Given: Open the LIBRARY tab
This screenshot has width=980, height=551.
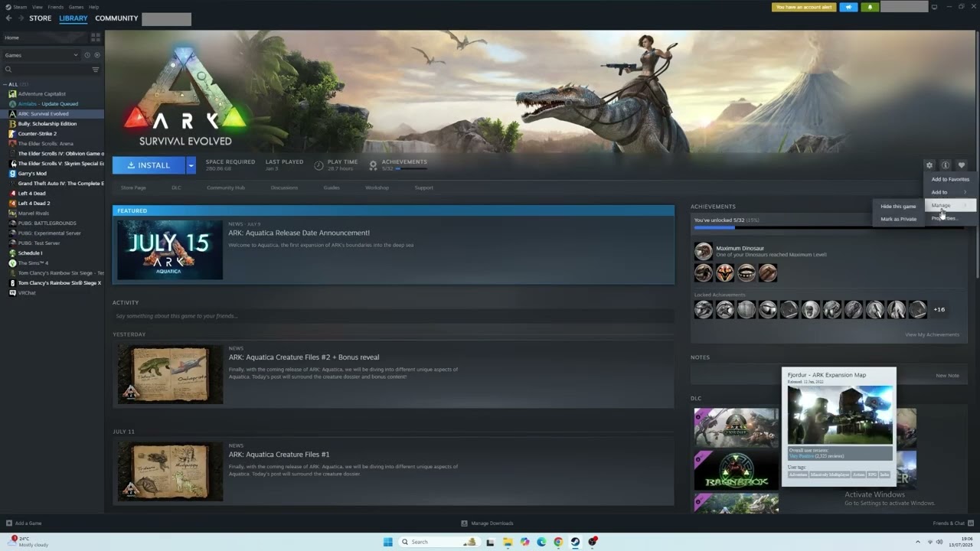Looking at the screenshot, I should (73, 18).
